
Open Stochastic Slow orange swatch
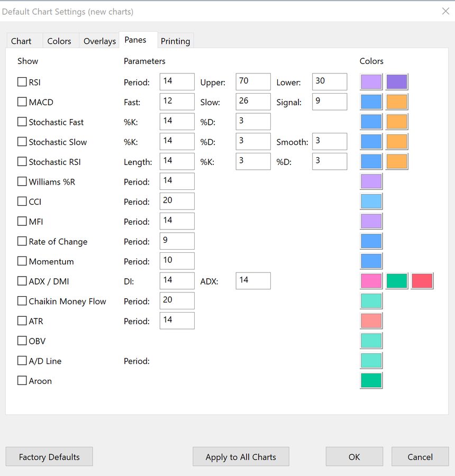pos(397,141)
